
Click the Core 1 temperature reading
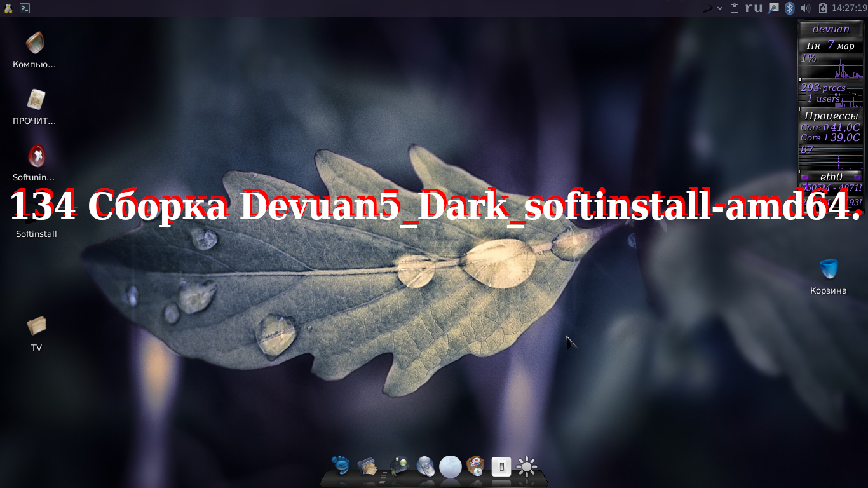[831, 137]
